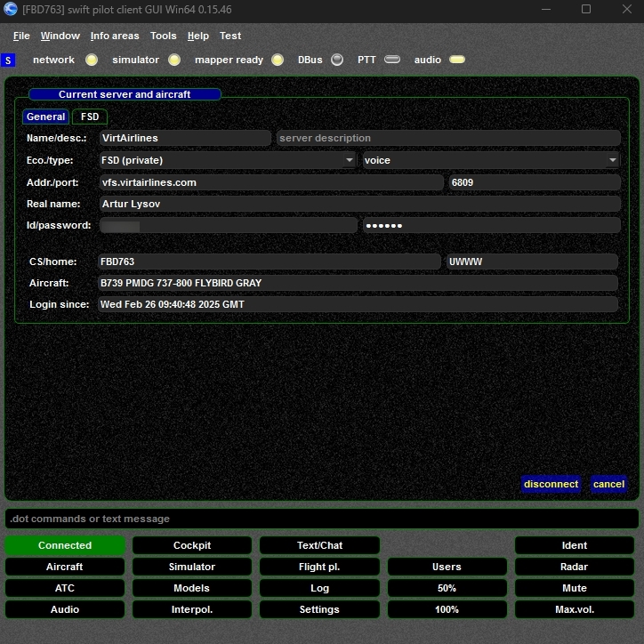The height and width of the screenshot is (644, 644).
Task: Click the blue S status icon
Action: [x=9, y=60]
